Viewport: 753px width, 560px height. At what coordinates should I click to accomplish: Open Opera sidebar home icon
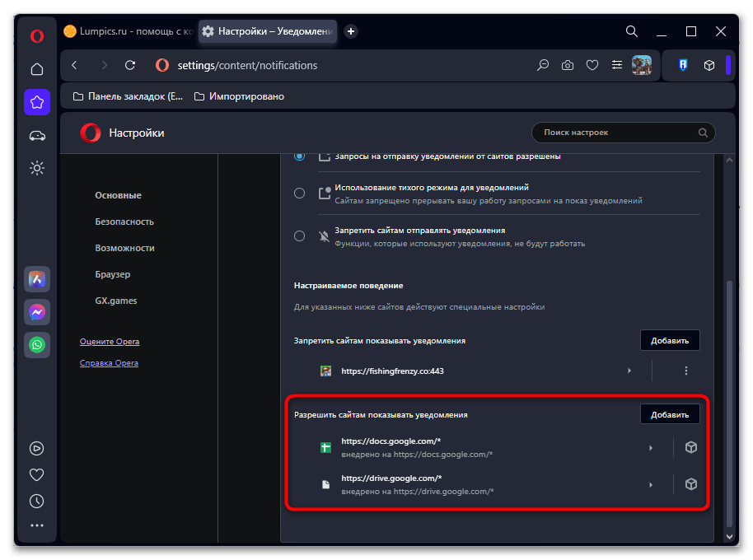(37, 69)
